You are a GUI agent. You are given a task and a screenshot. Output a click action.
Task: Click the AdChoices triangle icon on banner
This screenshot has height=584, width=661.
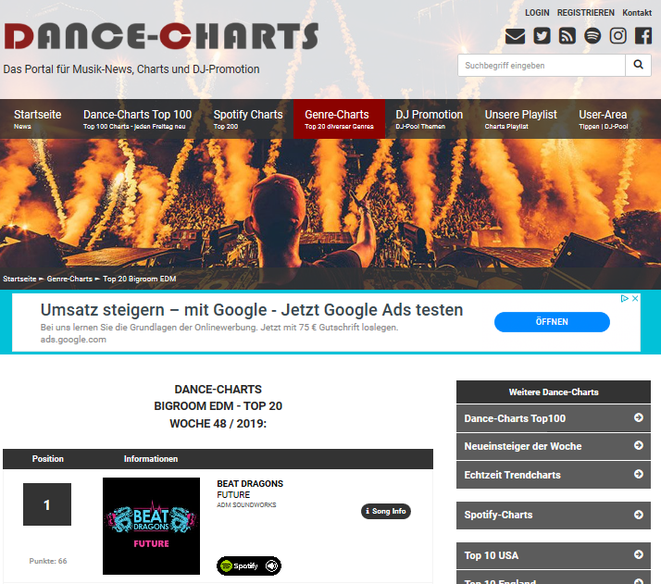(625, 299)
